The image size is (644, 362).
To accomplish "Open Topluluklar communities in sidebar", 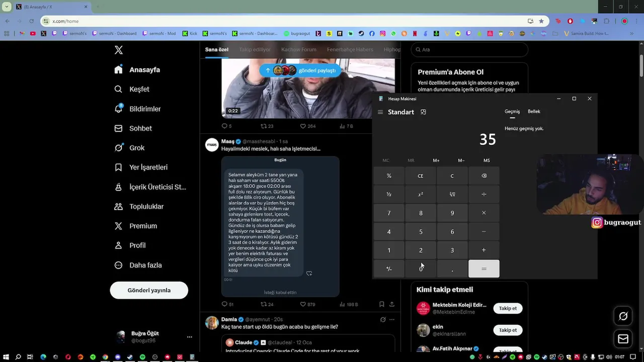I will (x=139, y=206).
